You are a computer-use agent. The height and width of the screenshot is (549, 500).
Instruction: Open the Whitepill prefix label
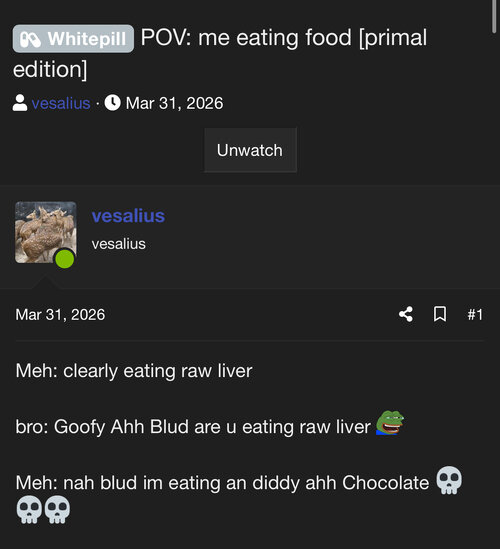(73, 39)
